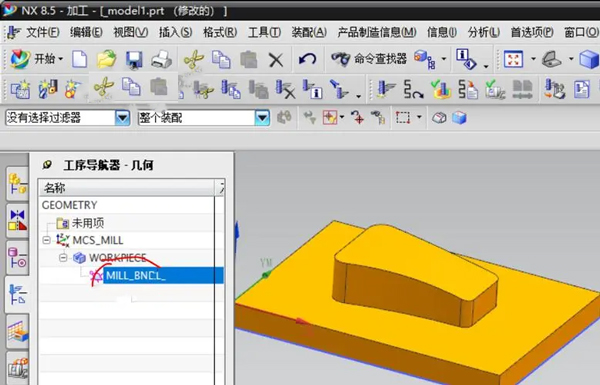Click the scissors Cut icon in top toolbar

tap(194, 59)
